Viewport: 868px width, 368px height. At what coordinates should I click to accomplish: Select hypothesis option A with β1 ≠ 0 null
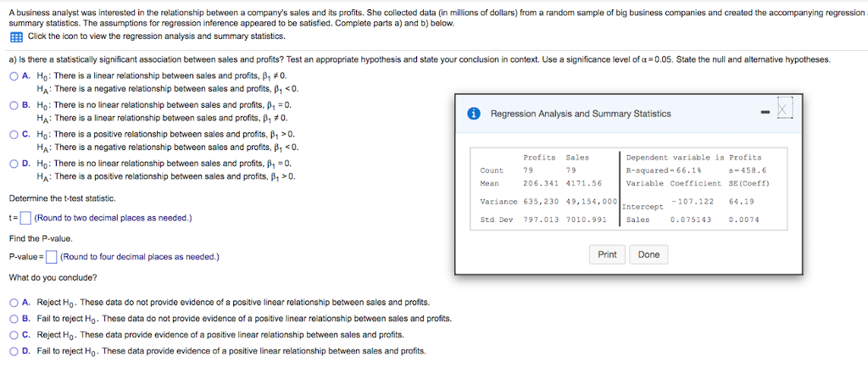click(14, 76)
